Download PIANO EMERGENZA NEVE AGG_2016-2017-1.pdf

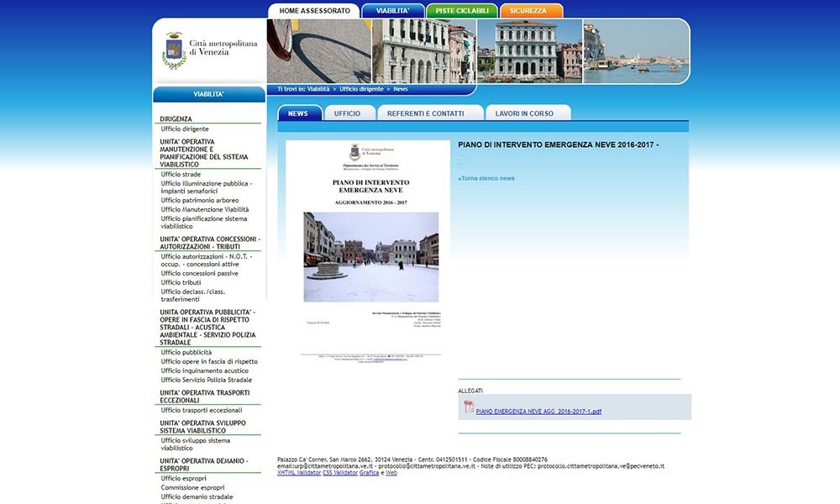pos(538,412)
